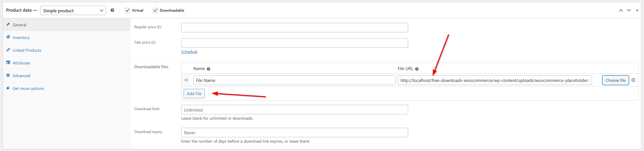Uncheck the Virtual checkbox

click(x=128, y=10)
